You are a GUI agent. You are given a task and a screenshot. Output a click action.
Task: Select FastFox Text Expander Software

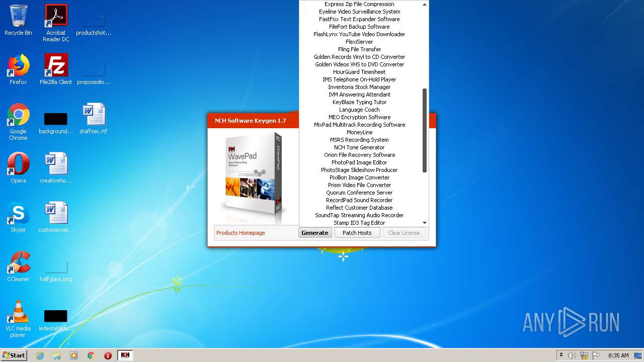(x=359, y=19)
